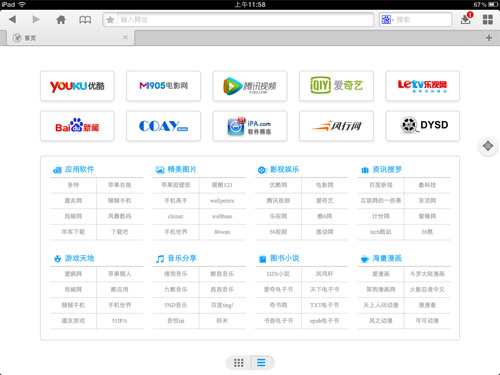Open the 可可动漫 link
The width and height of the screenshot is (500, 375).
click(427, 321)
